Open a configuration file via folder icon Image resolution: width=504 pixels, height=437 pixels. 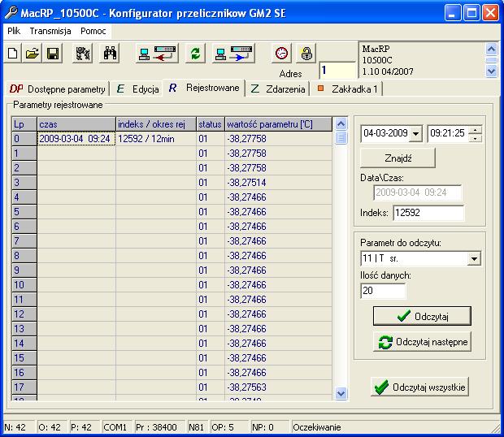(x=33, y=54)
